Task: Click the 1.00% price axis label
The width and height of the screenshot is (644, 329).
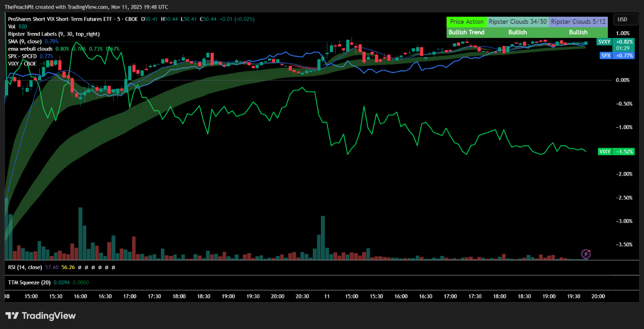Action: 623,33
